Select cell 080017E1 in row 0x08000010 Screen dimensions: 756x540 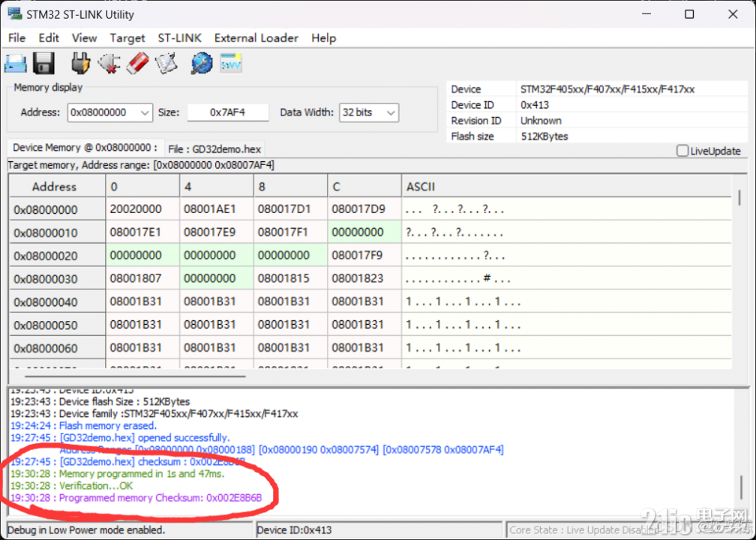pyautogui.click(x=142, y=232)
